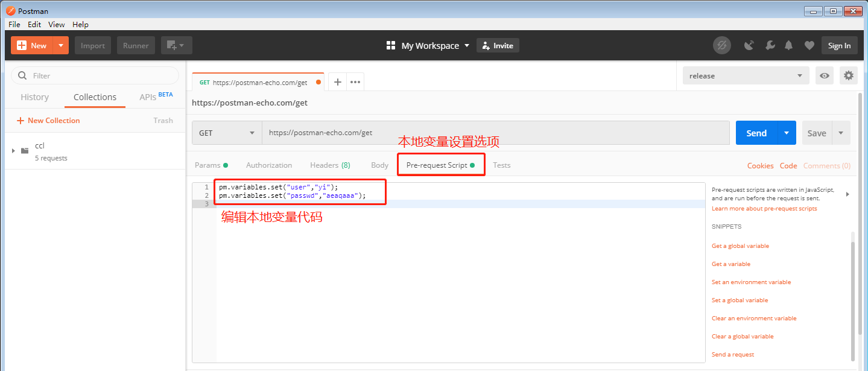Screen dimensions: 868x371
Task: Open the Edit menu
Action: (34, 25)
